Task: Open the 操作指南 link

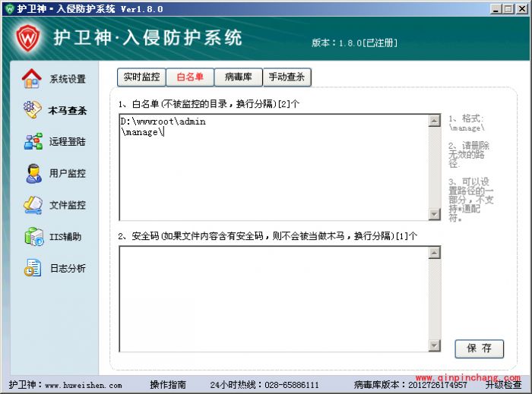Action: (x=168, y=385)
